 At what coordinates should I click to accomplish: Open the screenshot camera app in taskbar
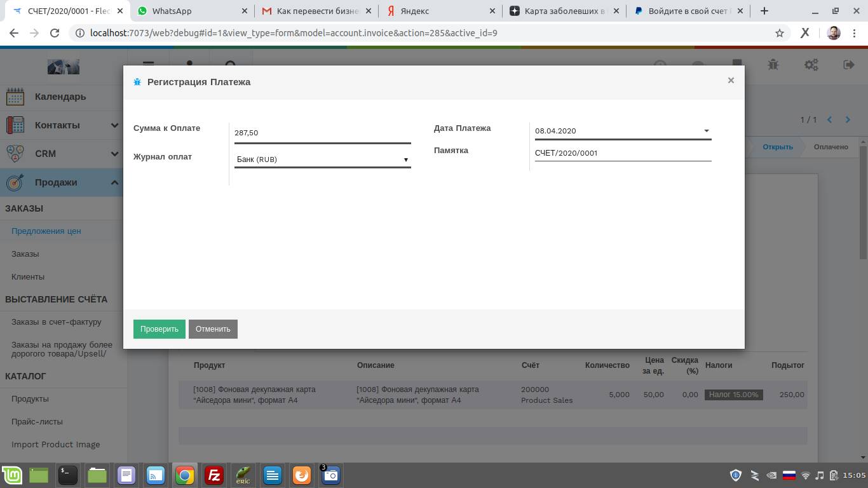click(330, 475)
